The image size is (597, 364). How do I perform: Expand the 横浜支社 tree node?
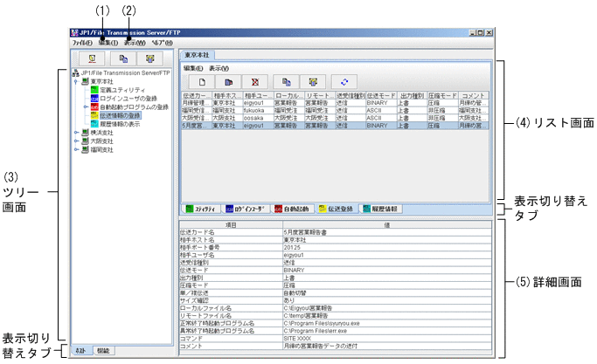coord(76,133)
